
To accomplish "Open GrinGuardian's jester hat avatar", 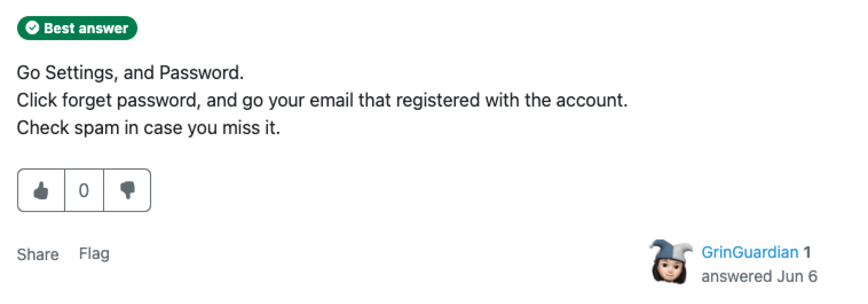I will pos(670,262).
